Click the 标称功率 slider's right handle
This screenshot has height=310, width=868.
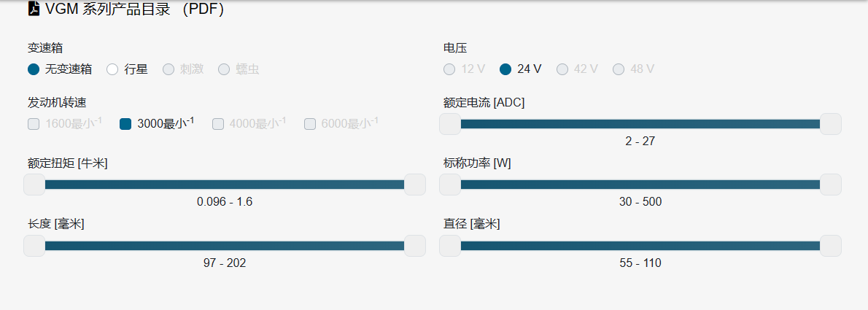coord(831,185)
